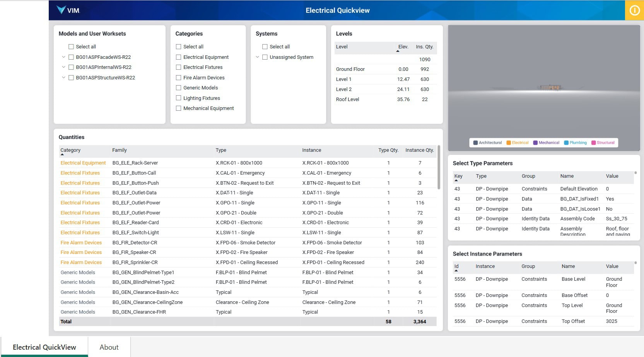Click the Structural legend swatch
The height and width of the screenshot is (357, 644).
[593, 142]
